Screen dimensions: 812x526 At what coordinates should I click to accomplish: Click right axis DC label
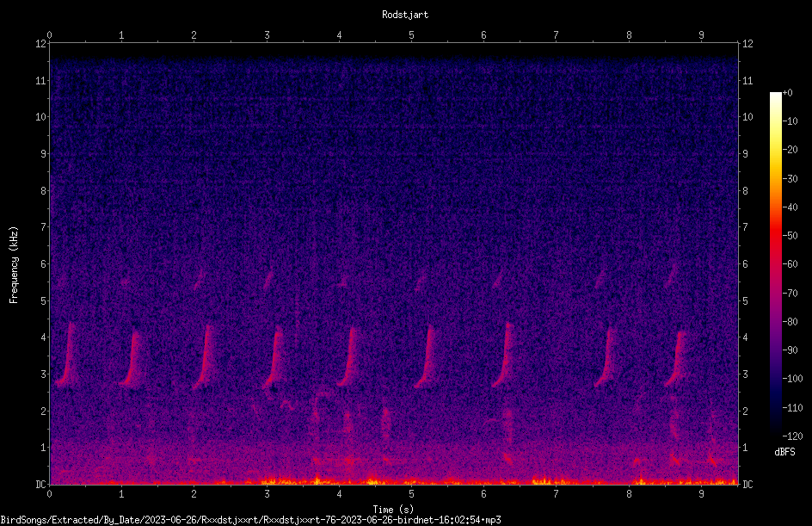coord(747,485)
